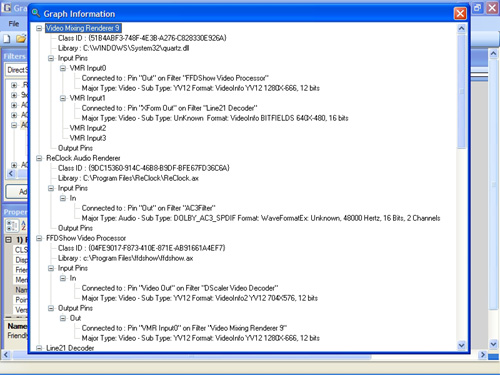Collapse Input Pins under FFDShow Video Processor
The image size is (500, 375).
click(x=51, y=268)
